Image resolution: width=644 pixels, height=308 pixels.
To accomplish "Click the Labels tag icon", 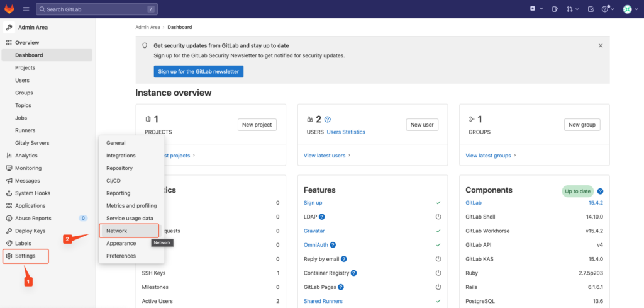I will point(9,243).
